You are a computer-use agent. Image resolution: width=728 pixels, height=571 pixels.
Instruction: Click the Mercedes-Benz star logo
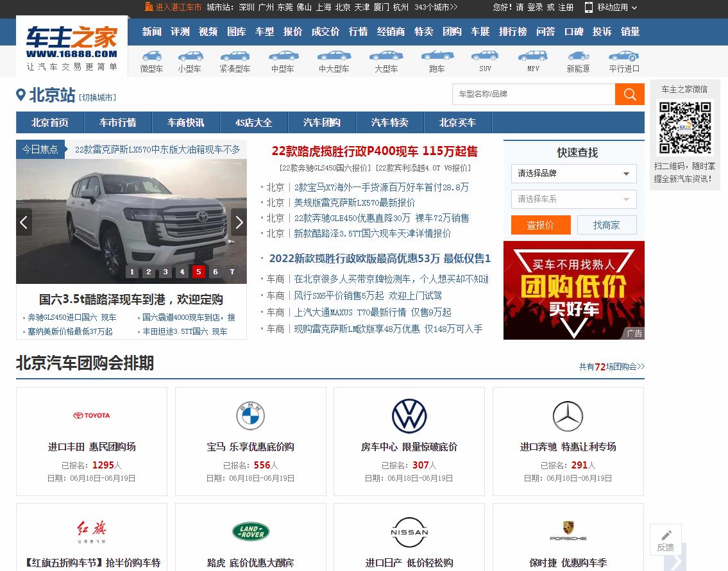pyautogui.click(x=568, y=416)
